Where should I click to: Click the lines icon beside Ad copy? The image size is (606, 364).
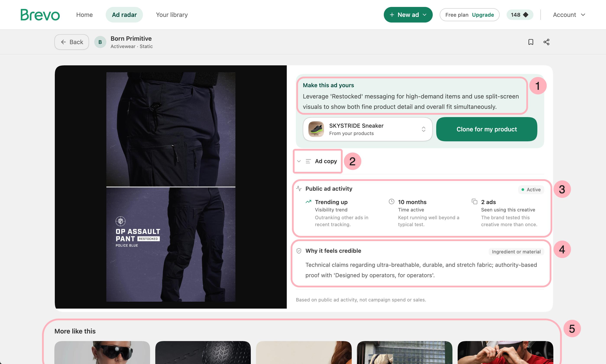coord(308,161)
